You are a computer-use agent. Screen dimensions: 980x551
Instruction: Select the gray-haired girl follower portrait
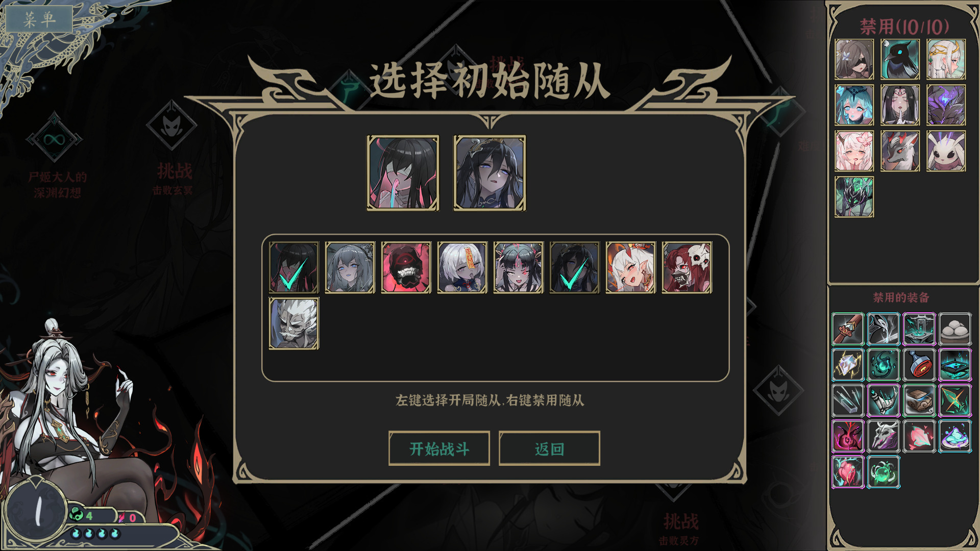click(350, 267)
